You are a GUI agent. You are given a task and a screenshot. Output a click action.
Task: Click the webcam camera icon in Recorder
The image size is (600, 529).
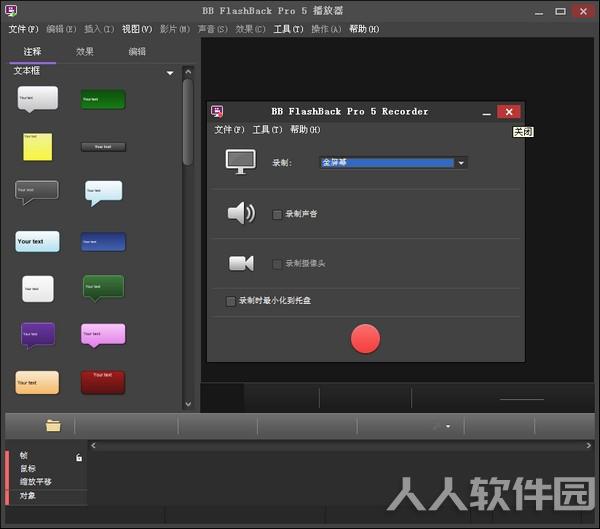(x=241, y=263)
